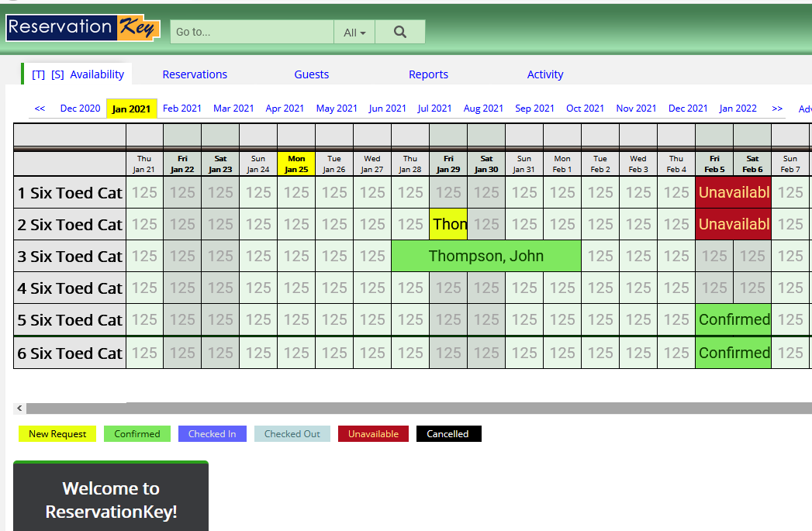Type in the Go to search field
Screen dimensions: 812x531
[x=252, y=33]
